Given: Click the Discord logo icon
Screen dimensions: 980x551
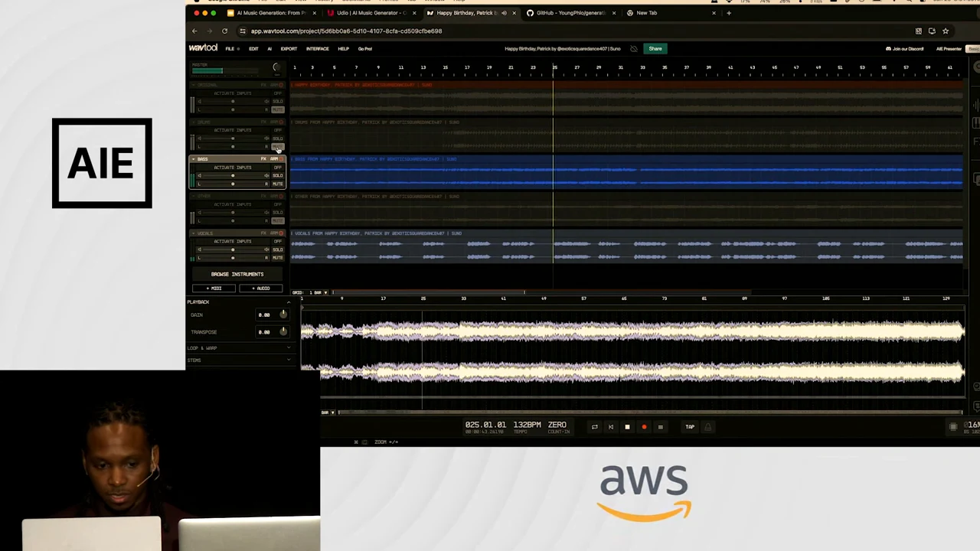Looking at the screenshot, I should [x=888, y=48].
